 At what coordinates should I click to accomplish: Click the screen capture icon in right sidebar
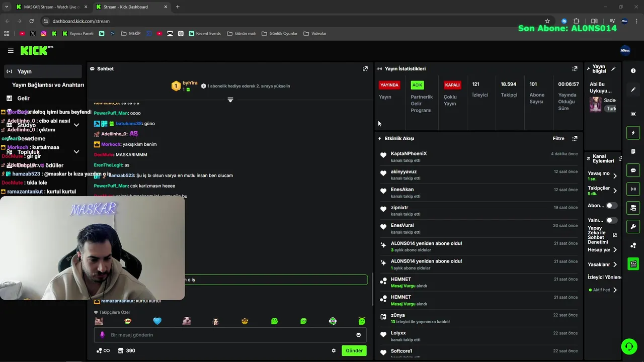click(x=633, y=114)
